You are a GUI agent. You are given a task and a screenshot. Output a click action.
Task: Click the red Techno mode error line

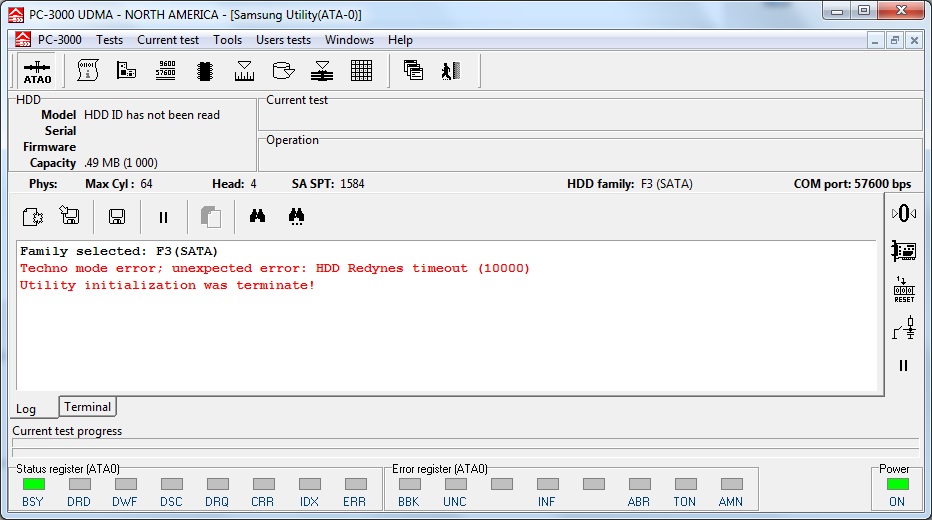275,268
